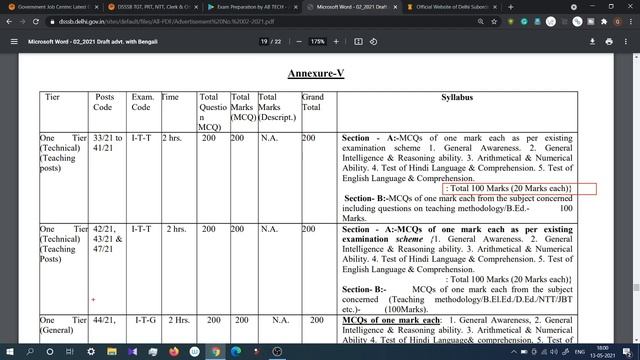Click the I-T-G exam code cell
The width and height of the screenshot is (640, 360).
145,320
